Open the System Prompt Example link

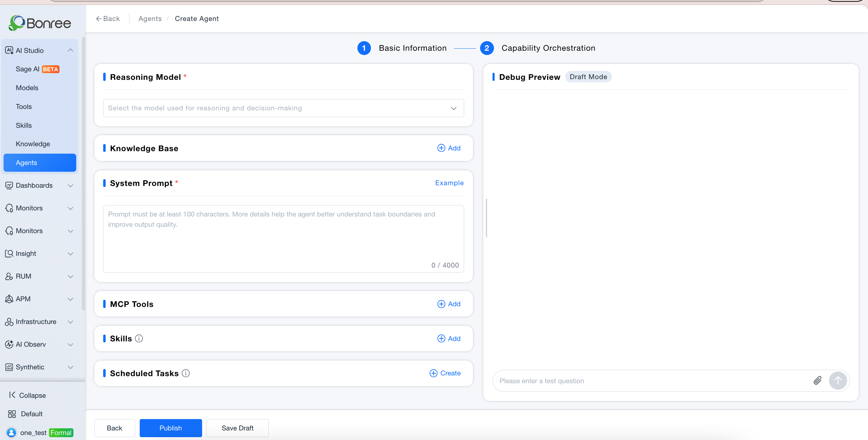click(x=449, y=183)
